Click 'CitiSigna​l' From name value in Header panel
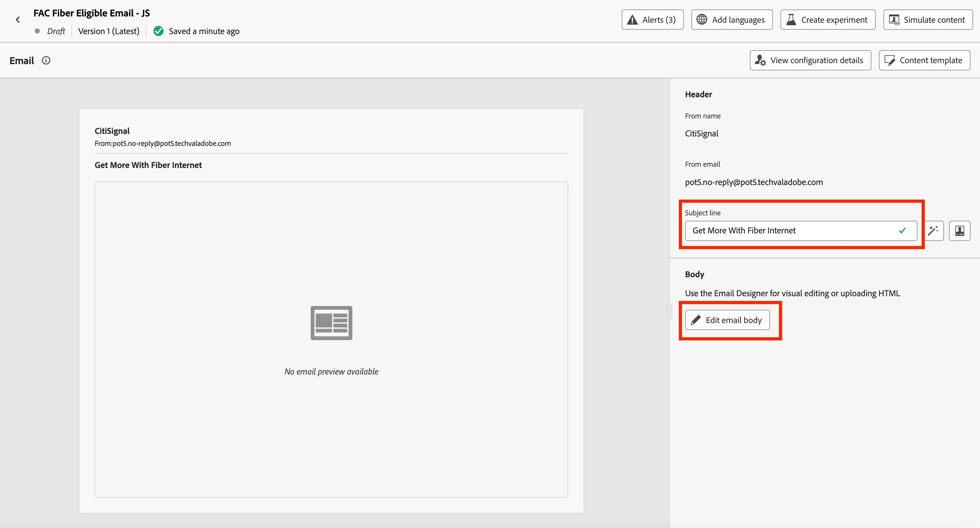Image resolution: width=980 pixels, height=528 pixels. tap(702, 134)
